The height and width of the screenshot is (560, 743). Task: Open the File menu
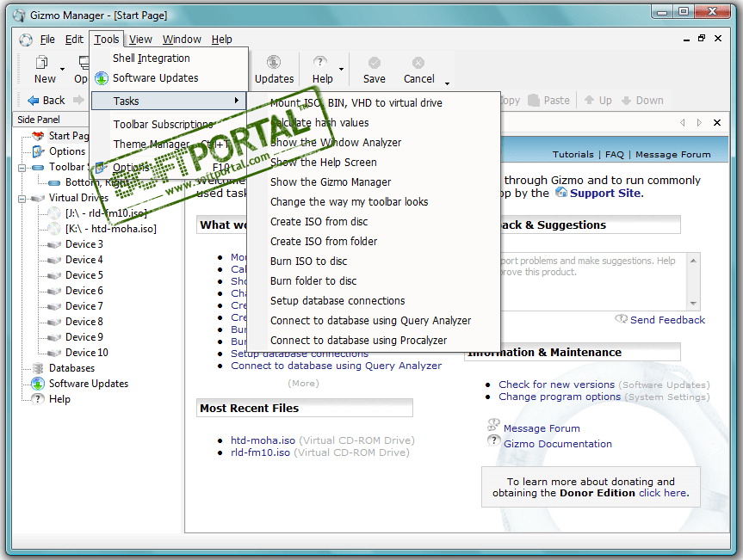[x=47, y=40]
